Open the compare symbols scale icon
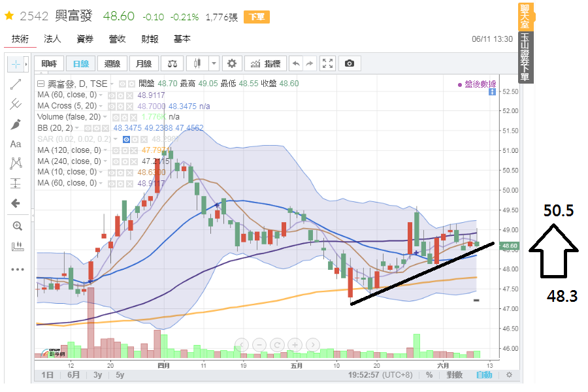 [172, 64]
